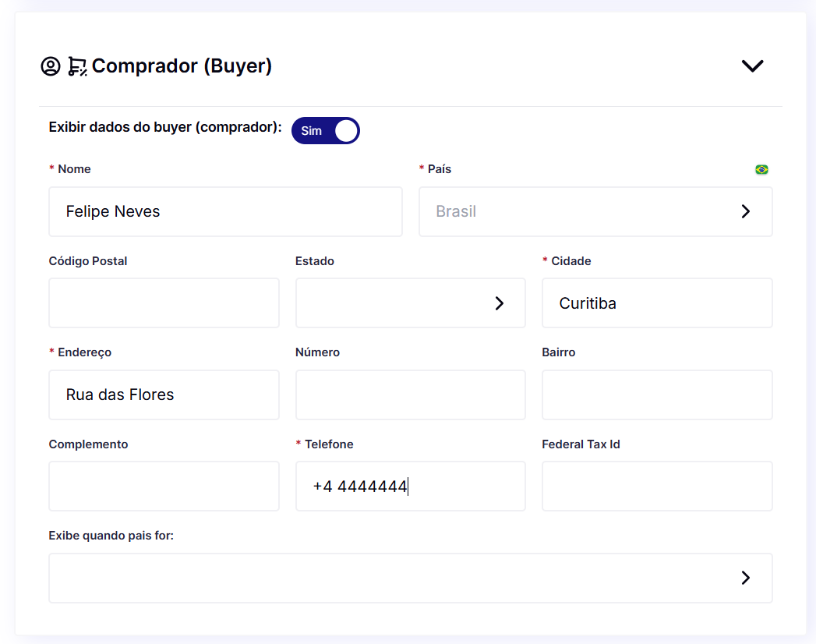This screenshot has height=644, width=816.
Task: Click the Nome field with Felipe Neves
Action: pyautogui.click(x=225, y=211)
